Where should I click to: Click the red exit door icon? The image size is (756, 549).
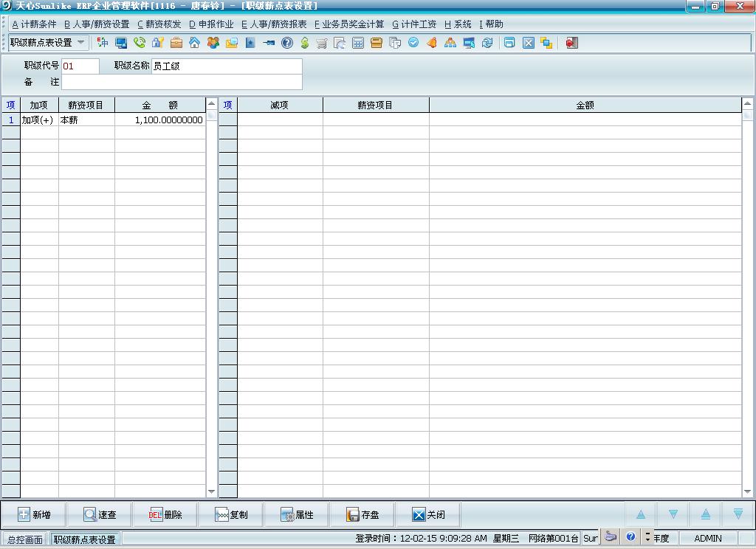pos(571,43)
